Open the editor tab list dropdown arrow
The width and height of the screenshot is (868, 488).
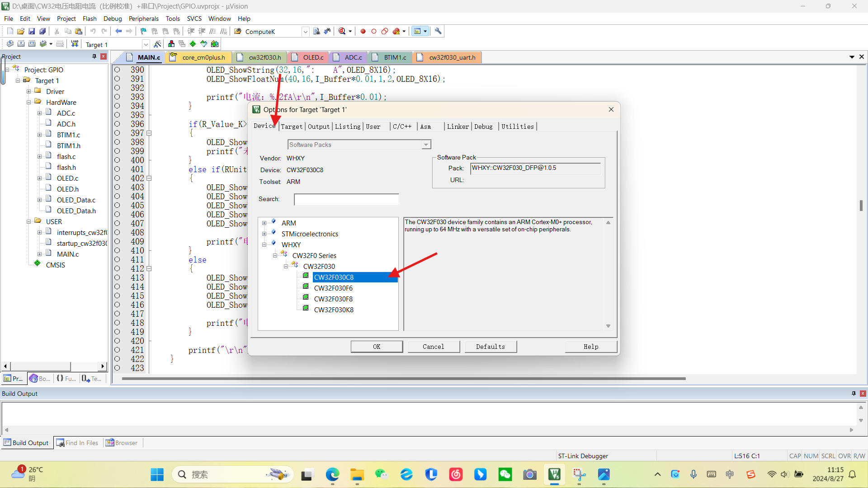pyautogui.click(x=852, y=57)
